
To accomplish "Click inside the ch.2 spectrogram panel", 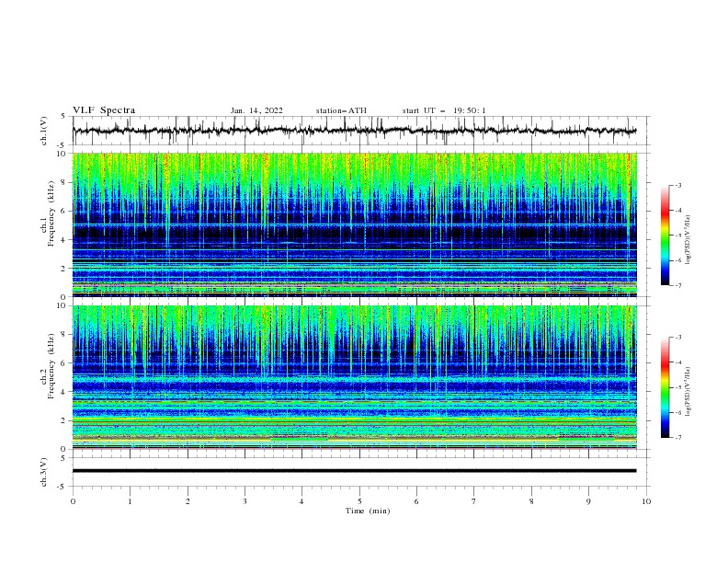I will tap(354, 377).
